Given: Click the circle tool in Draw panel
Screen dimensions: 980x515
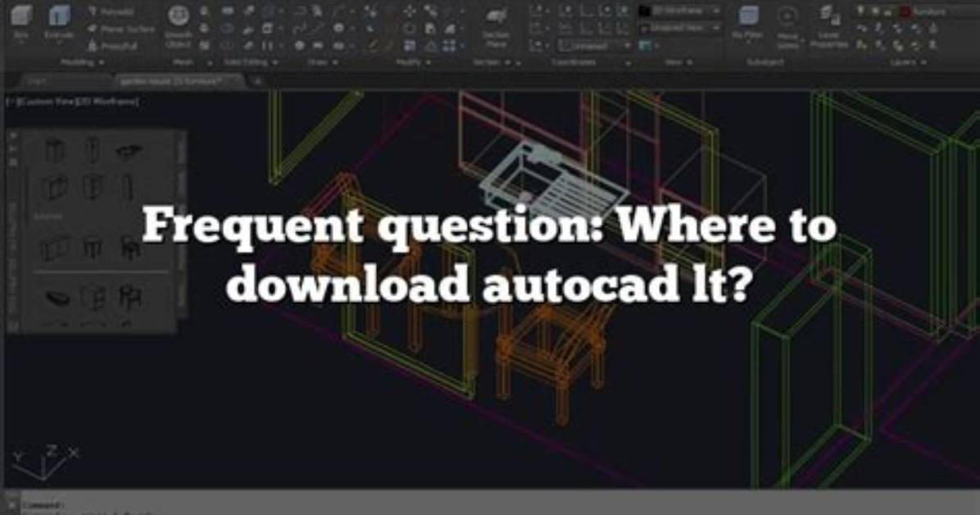Looking at the screenshot, I should pyautogui.click(x=338, y=28).
